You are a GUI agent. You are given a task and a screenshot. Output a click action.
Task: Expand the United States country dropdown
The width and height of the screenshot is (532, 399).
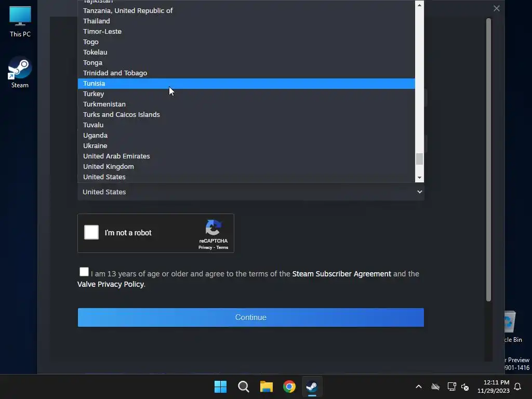(251, 192)
